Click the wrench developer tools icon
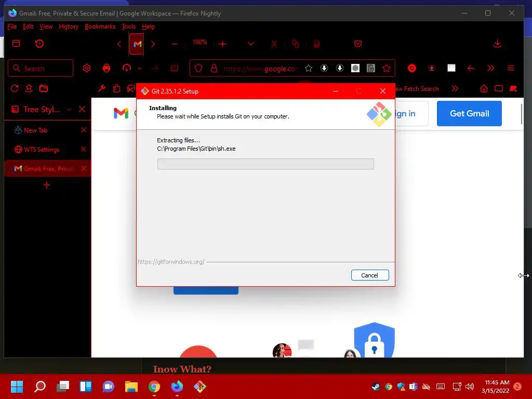 (x=102, y=88)
